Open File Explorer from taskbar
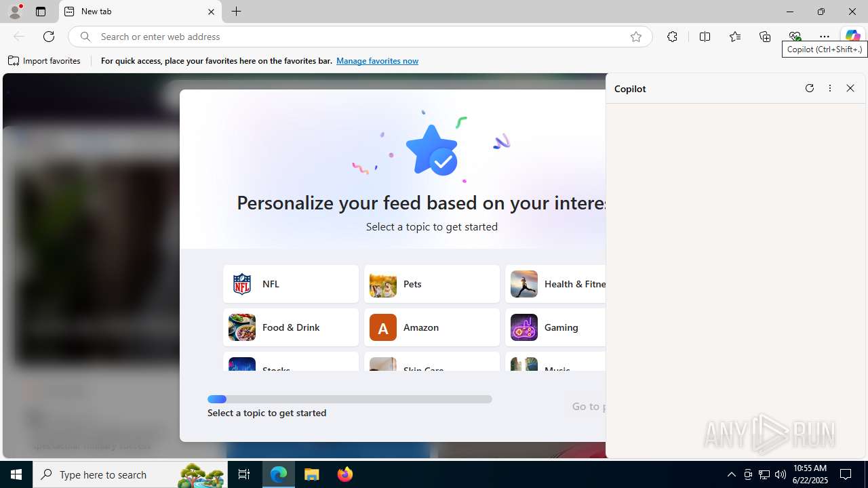 312,474
